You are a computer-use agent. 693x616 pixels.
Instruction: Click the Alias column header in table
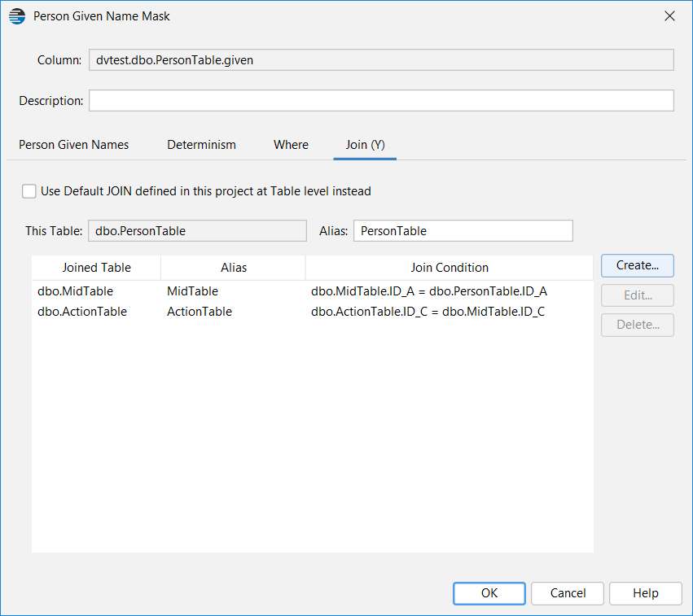pyautogui.click(x=234, y=268)
